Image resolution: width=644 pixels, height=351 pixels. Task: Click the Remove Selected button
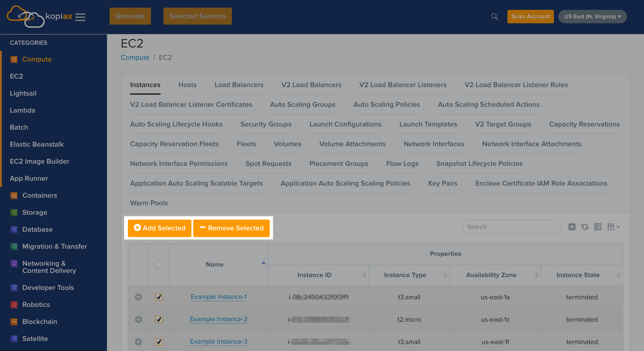[231, 228]
